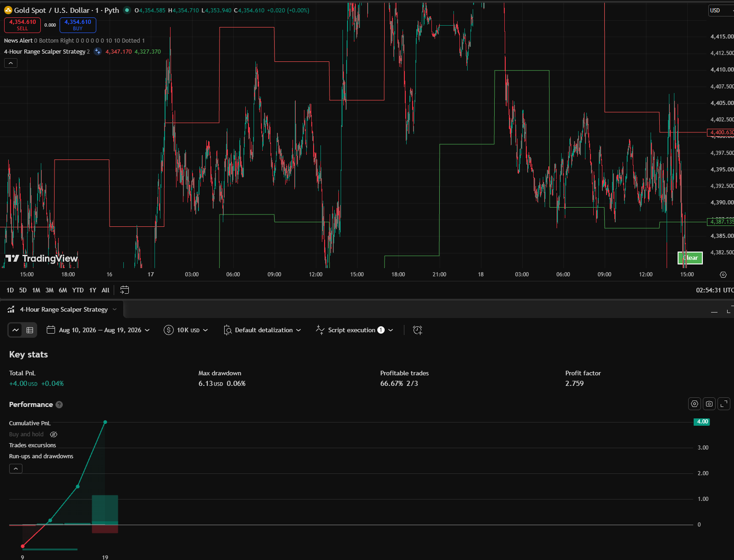Toggle Buy and hold visibility eye
This screenshot has height=560, width=734.
54,434
